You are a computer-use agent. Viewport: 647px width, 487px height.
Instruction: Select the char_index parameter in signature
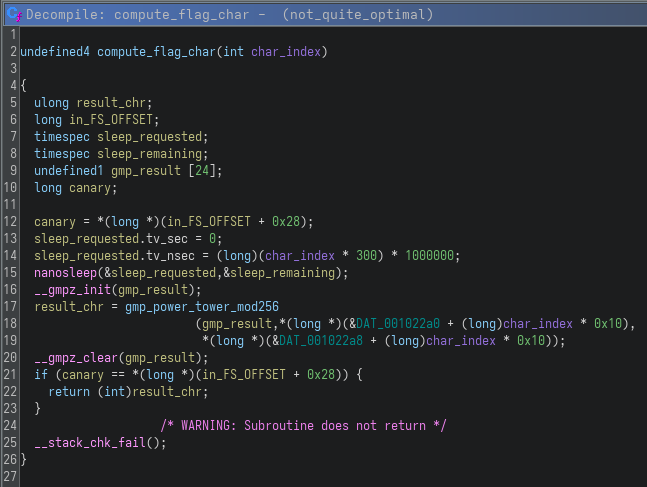[286, 52]
